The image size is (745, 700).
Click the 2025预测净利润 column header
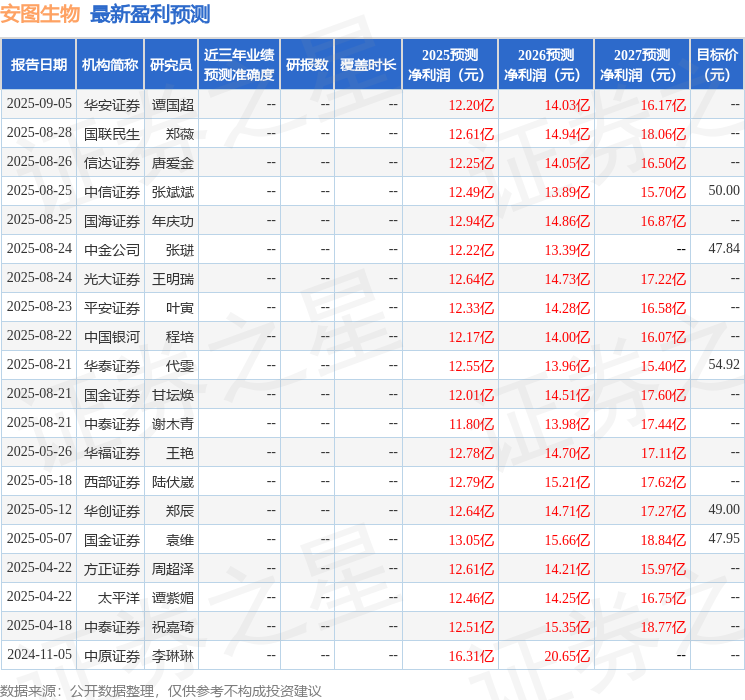click(x=450, y=65)
